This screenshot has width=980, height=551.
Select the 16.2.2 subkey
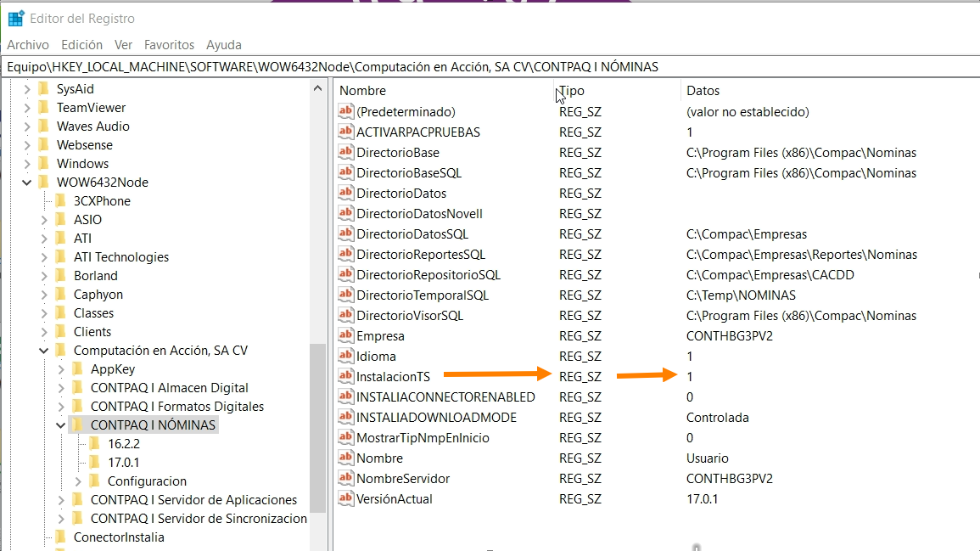(x=124, y=444)
